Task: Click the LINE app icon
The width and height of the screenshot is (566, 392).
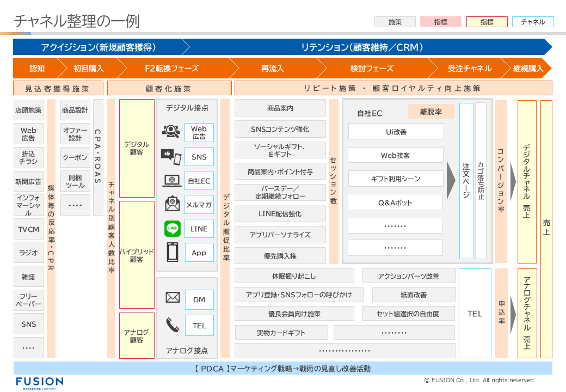Action: pyautogui.click(x=172, y=228)
